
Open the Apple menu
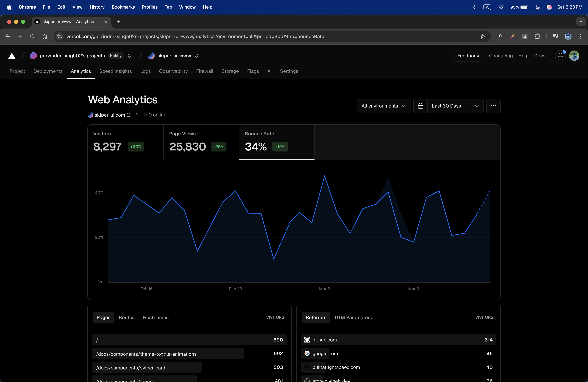pyautogui.click(x=9, y=7)
